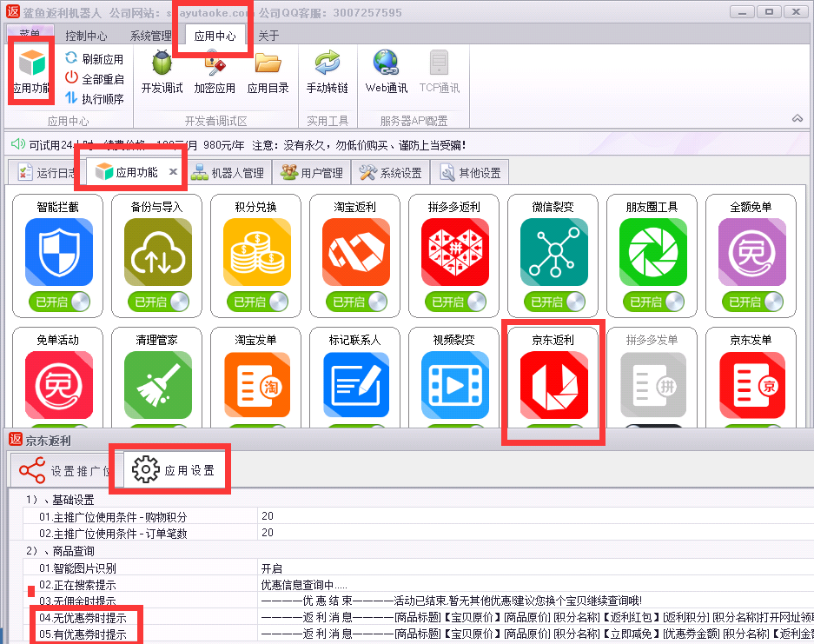Click 刷新应用 refresh icon
This screenshot has width=814, height=644.
(71, 58)
